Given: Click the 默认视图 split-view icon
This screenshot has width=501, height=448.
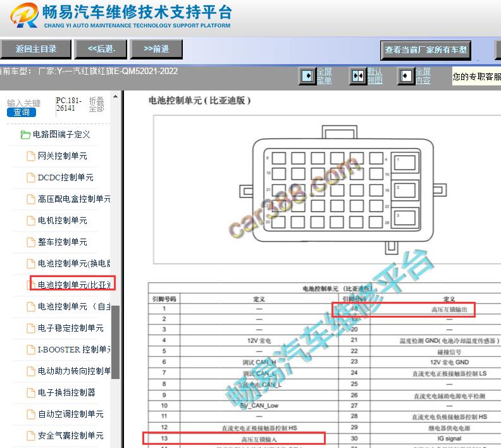Looking at the screenshot, I should coord(357,76).
